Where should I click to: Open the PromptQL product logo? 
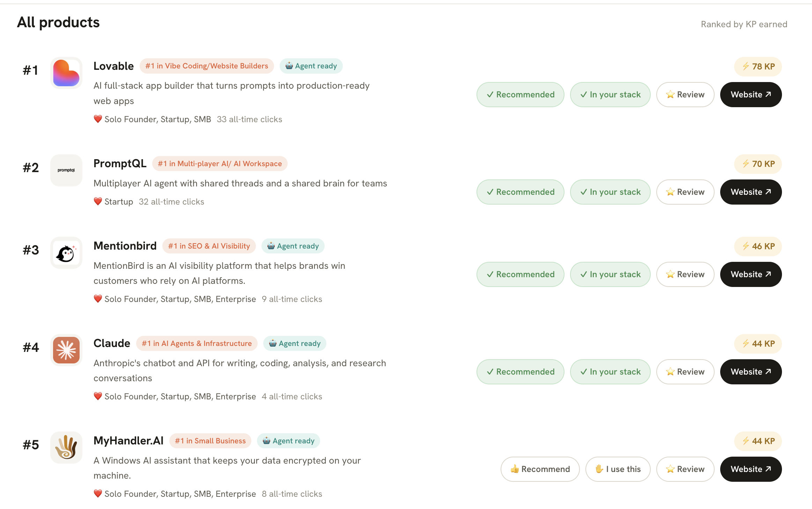tap(66, 170)
